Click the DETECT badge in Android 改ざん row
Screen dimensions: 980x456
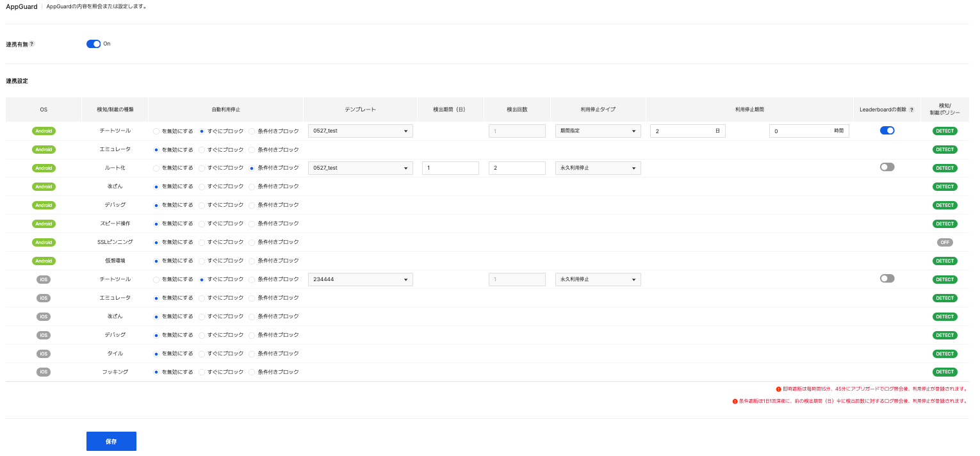(x=945, y=186)
